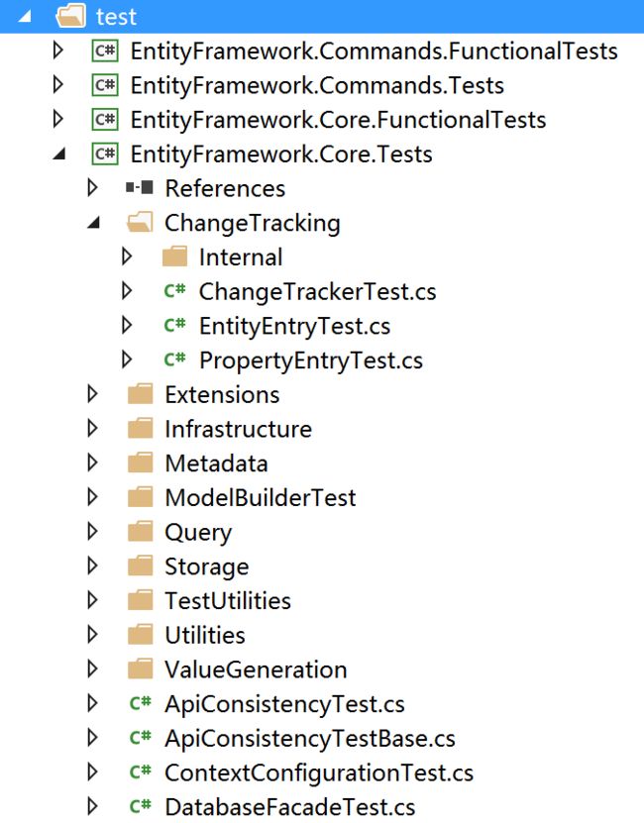644x823 pixels.
Task: Click the Metadata folder icon
Action: point(141,463)
